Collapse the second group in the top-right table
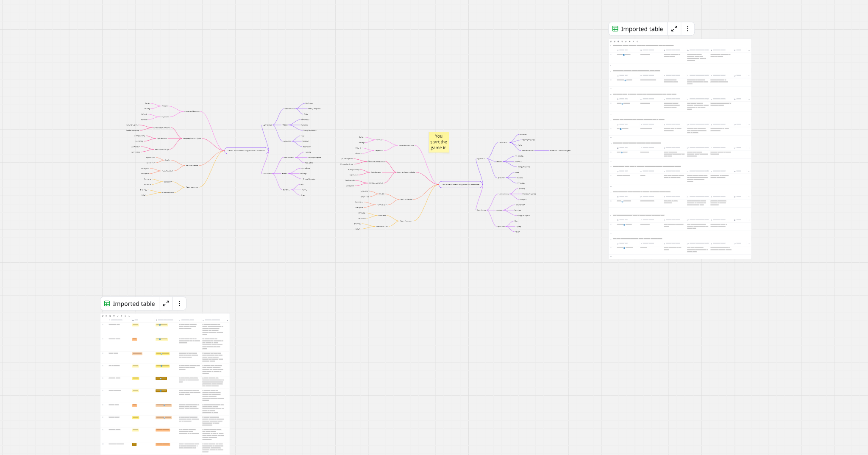This screenshot has width=868, height=455. [x=611, y=71]
